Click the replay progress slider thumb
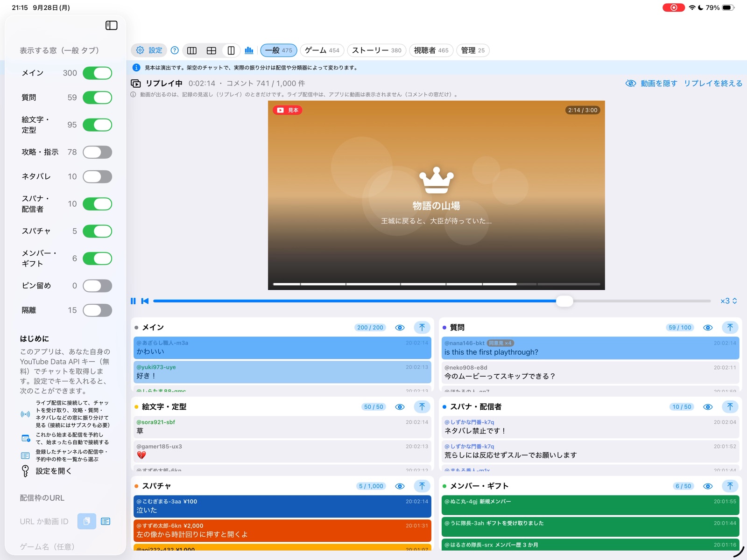Viewport: 747px width, 560px height. tap(564, 301)
